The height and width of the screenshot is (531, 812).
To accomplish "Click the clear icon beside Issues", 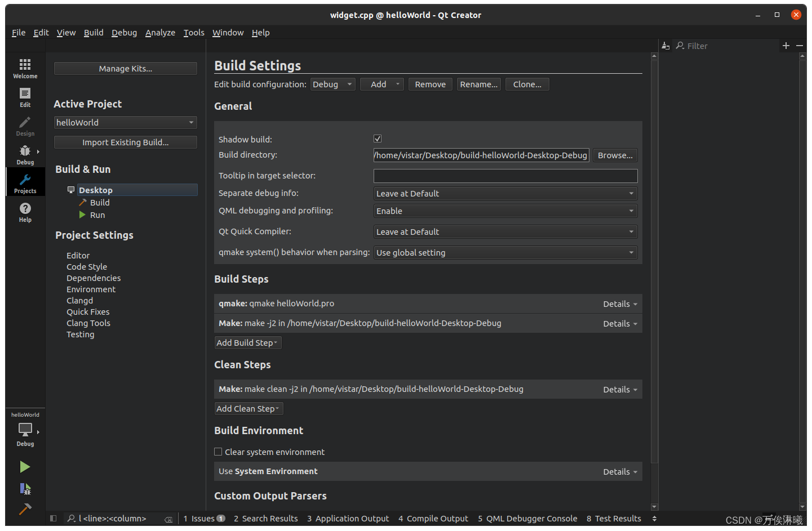I will pos(168,519).
